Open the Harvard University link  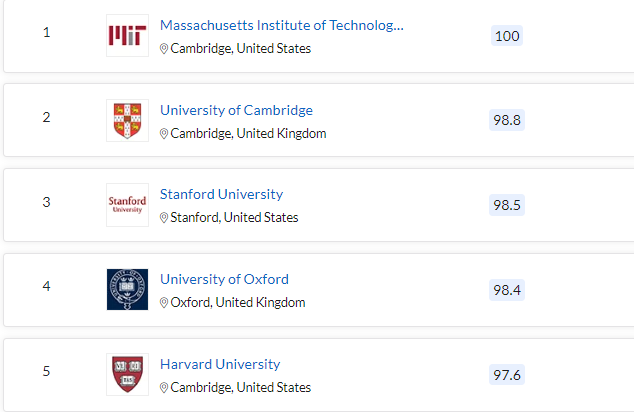220,364
